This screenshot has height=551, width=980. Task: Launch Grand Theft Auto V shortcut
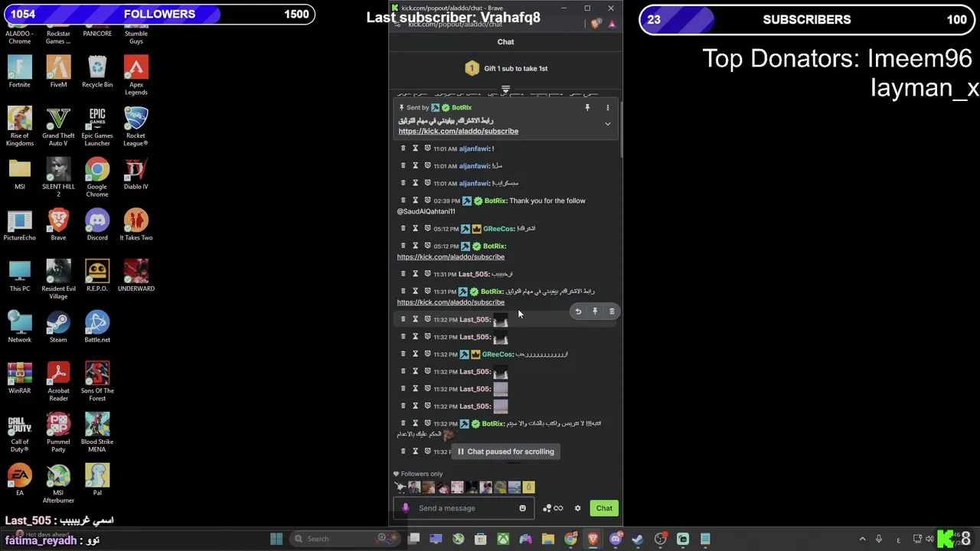click(58, 126)
